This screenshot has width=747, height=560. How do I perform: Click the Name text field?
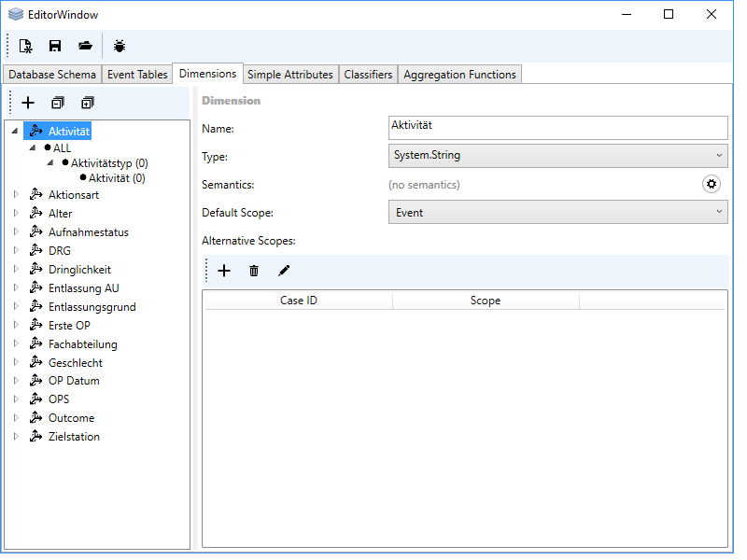557,127
